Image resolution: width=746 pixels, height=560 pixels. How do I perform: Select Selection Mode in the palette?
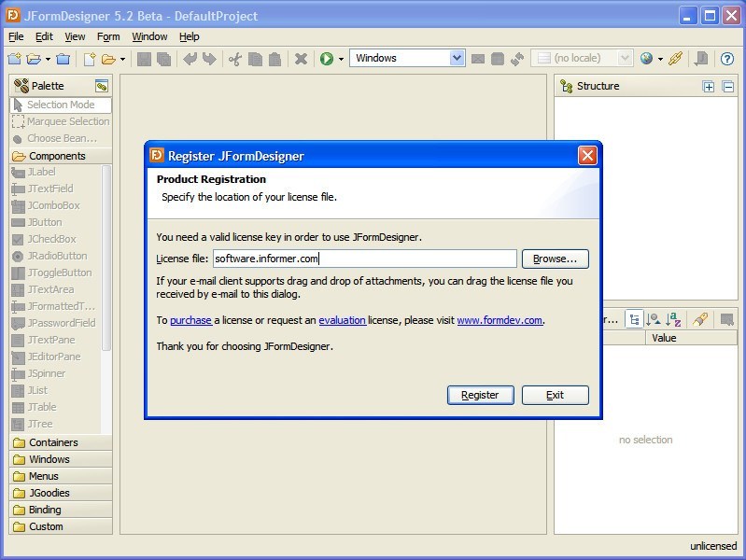(x=61, y=105)
